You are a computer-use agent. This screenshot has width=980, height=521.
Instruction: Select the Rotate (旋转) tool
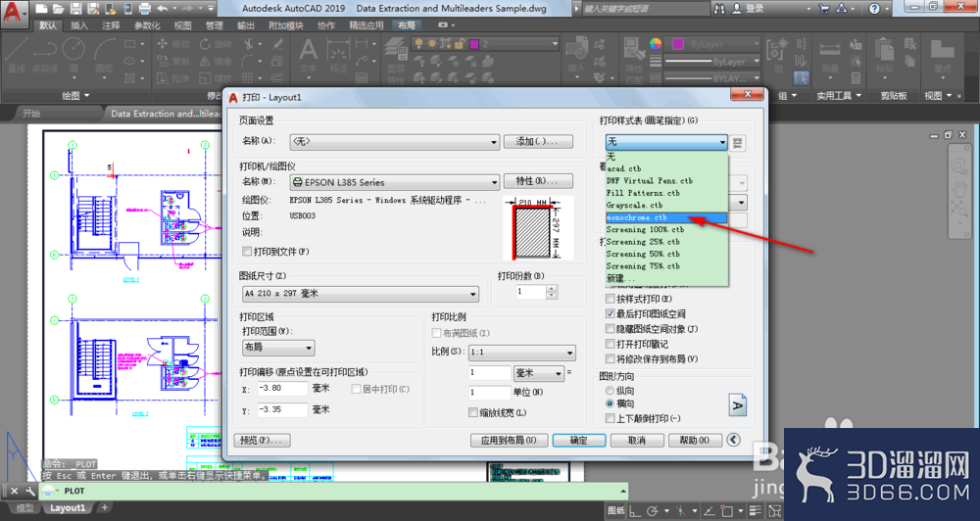coord(216,44)
